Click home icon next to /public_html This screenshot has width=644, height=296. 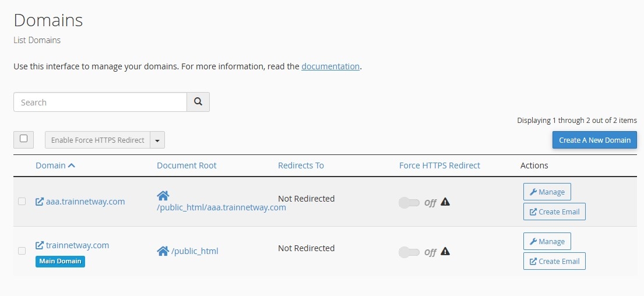pos(163,251)
